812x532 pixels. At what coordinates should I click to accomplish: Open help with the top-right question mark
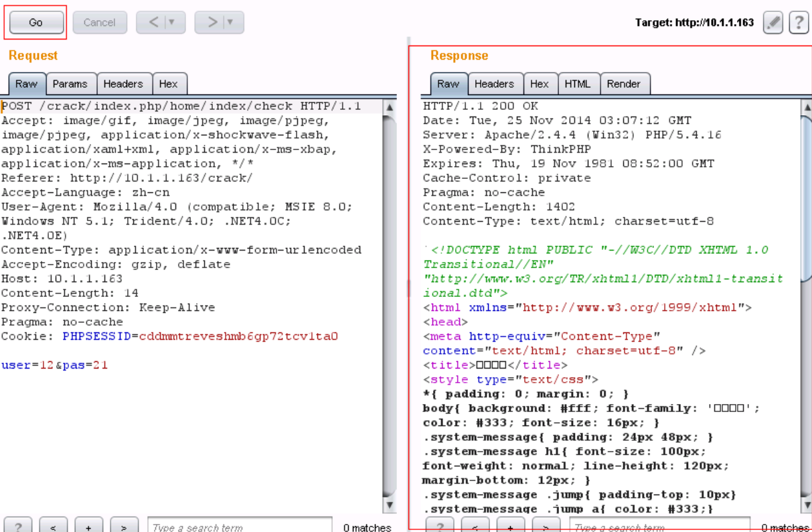coord(798,23)
